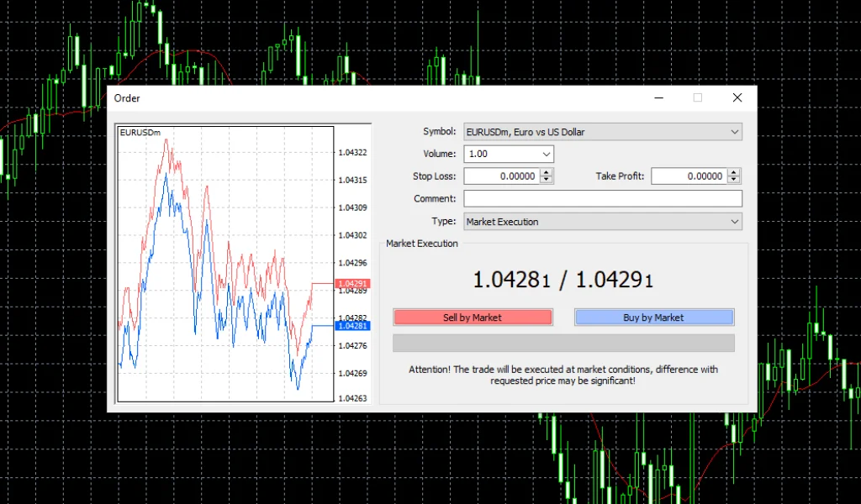The width and height of the screenshot is (861, 504).
Task: Click the Market Execution section heading
Action: (x=421, y=243)
